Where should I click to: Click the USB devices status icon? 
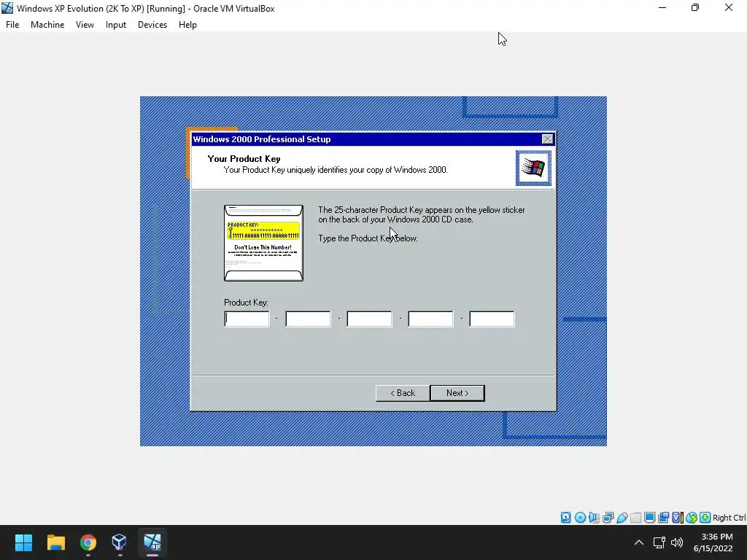622,518
